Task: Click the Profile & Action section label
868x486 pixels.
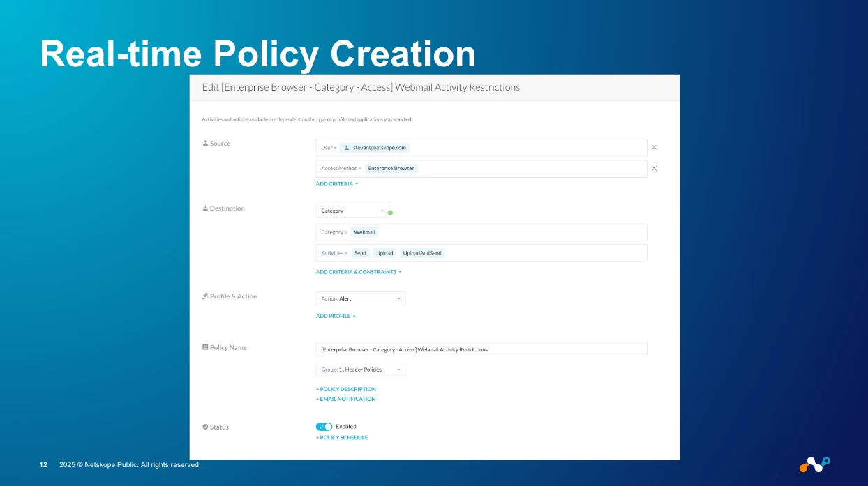Action: 233,296
